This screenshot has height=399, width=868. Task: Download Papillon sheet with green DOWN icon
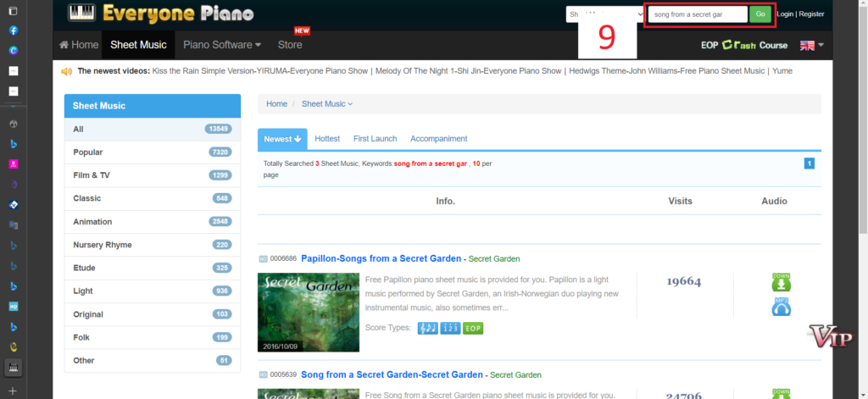(781, 282)
